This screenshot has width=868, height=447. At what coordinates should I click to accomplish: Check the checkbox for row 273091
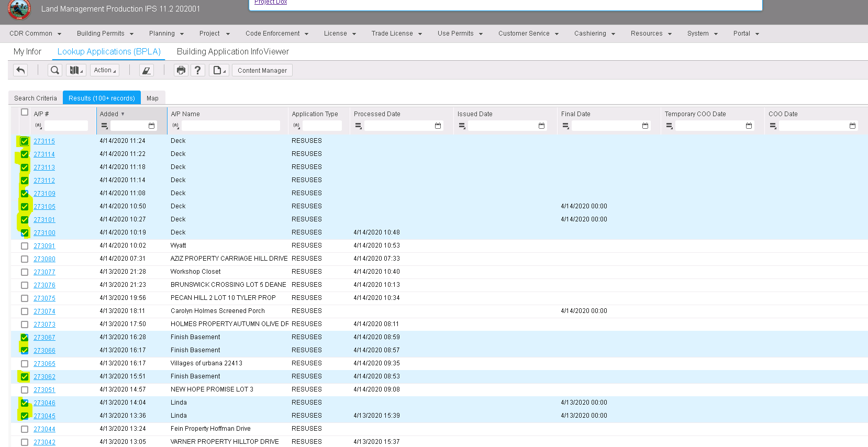25,246
